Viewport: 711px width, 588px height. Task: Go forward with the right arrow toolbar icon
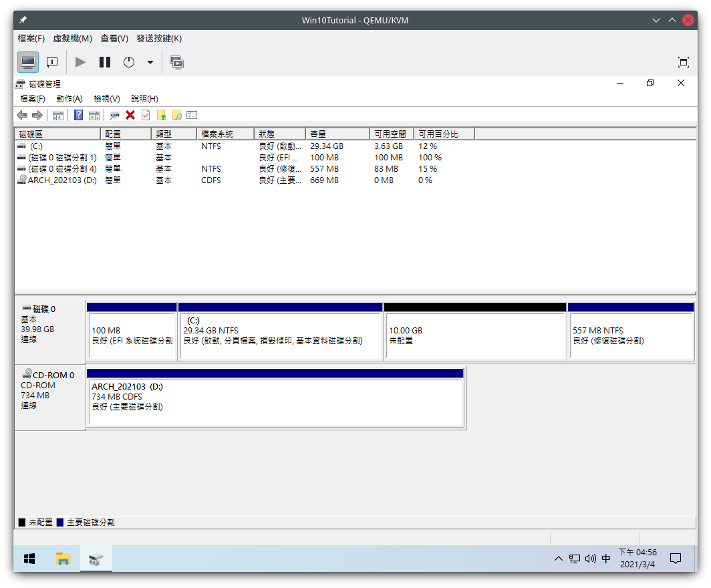click(37, 115)
